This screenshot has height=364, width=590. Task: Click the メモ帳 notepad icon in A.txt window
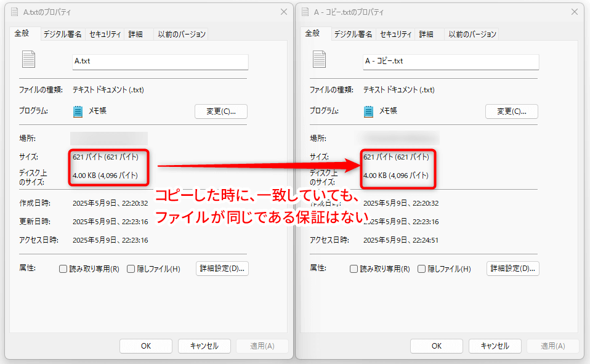click(x=78, y=111)
